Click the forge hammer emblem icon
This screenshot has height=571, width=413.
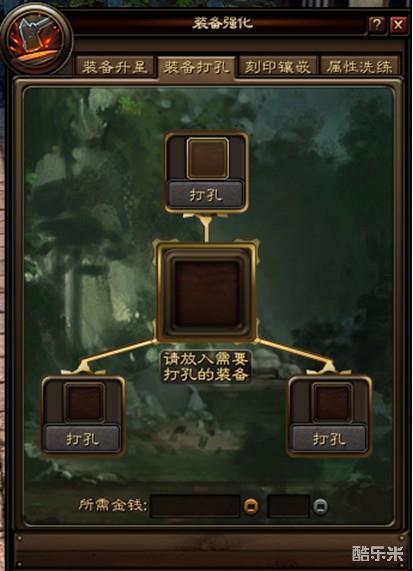[x=35, y=39]
